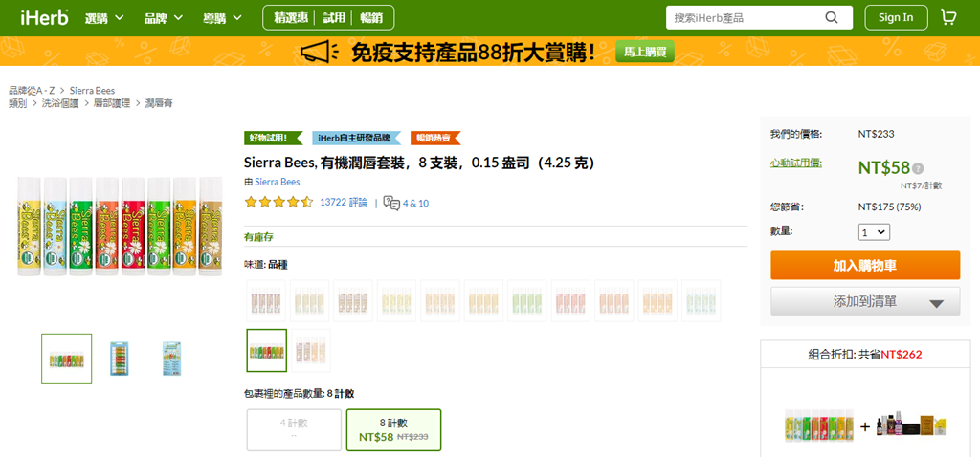Open the 品牌從A - Z breadcrumb
Screen dimensions: 980x457
(32, 91)
